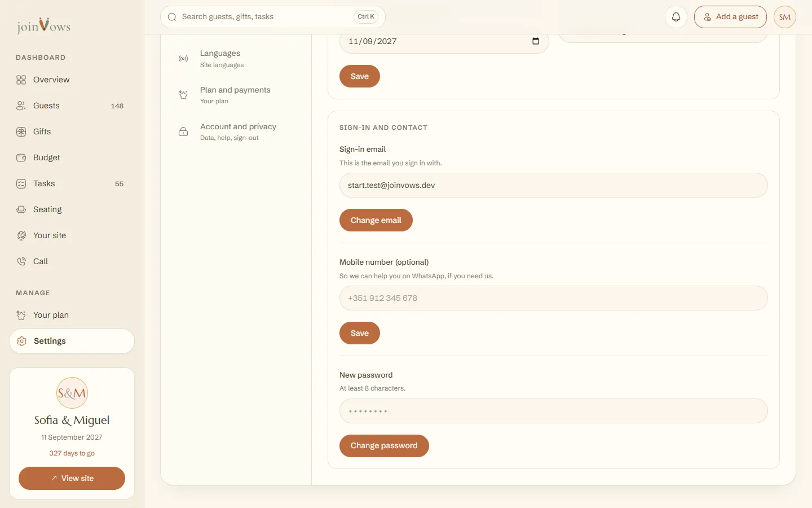
Task: Click the joinVows logo
Action: [x=43, y=25]
